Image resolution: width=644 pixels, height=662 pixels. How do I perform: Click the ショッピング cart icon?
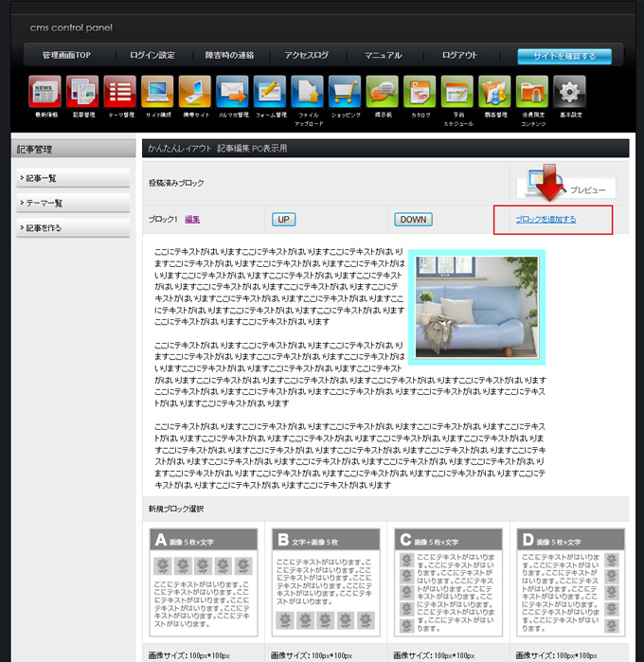click(345, 93)
